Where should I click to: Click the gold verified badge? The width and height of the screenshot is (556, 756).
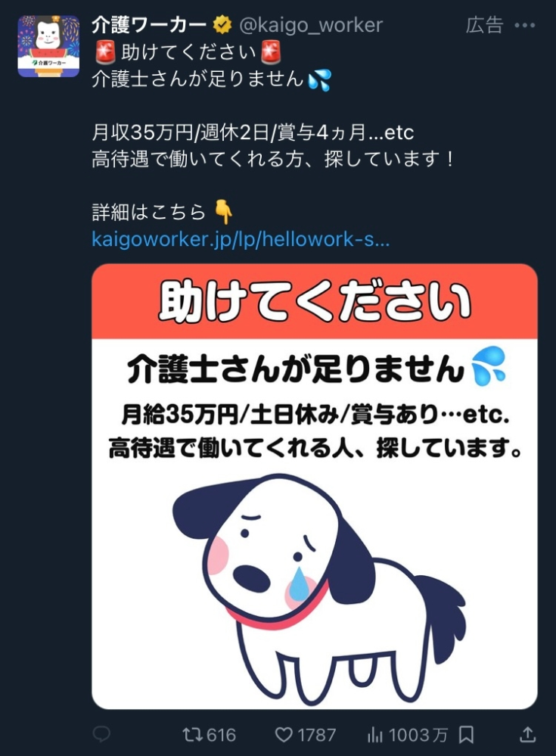[x=222, y=24]
